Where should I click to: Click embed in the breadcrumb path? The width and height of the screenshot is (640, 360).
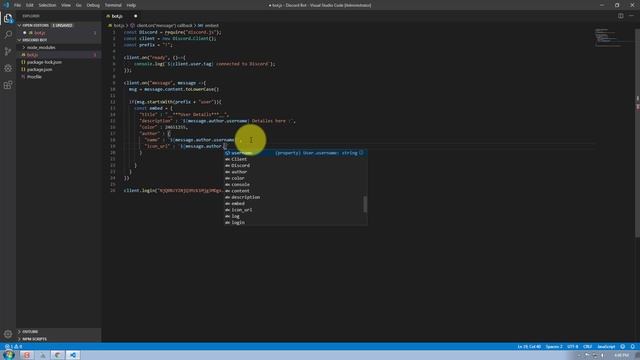pos(211,25)
